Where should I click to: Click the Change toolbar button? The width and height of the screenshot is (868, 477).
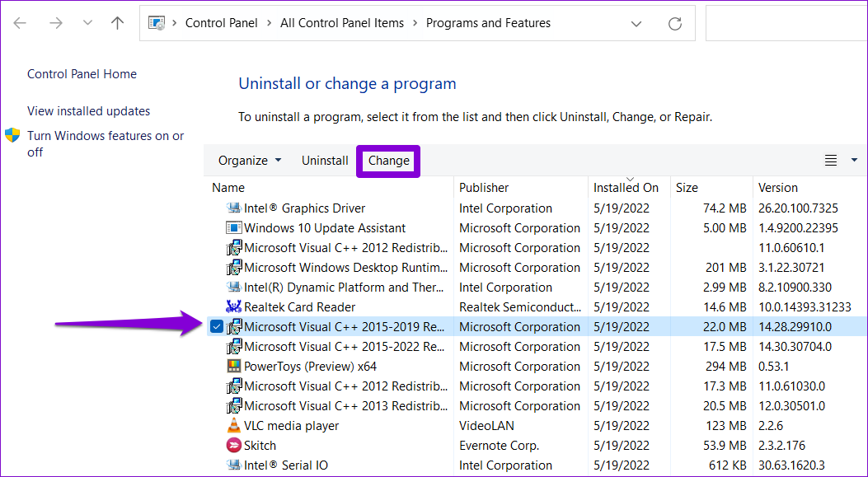(x=388, y=161)
